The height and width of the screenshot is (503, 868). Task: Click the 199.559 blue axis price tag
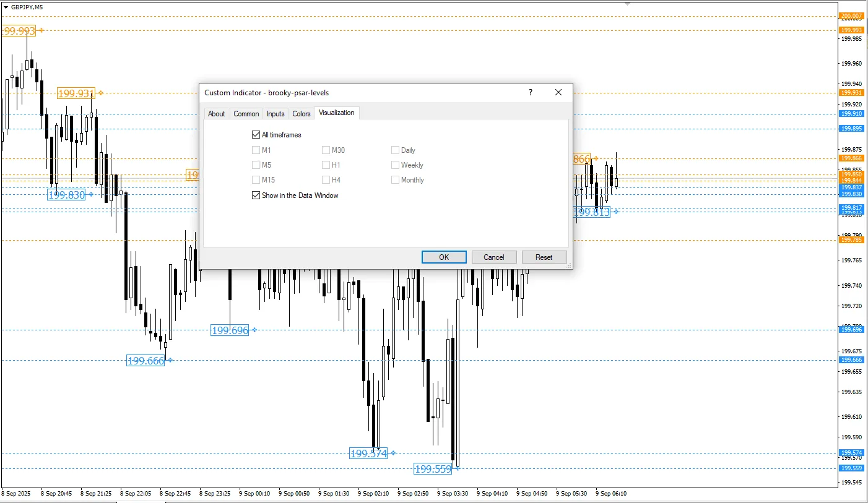pos(851,468)
